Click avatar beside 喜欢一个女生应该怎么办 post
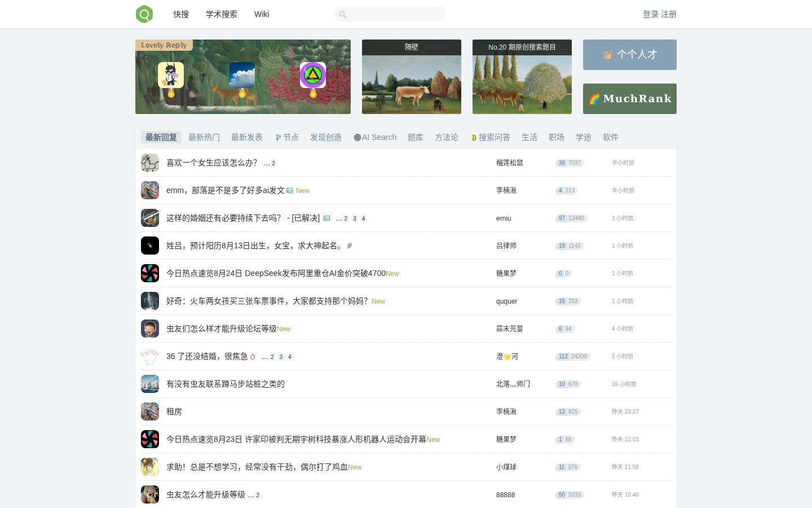Screen dimensions: 812x508 (150, 163)
